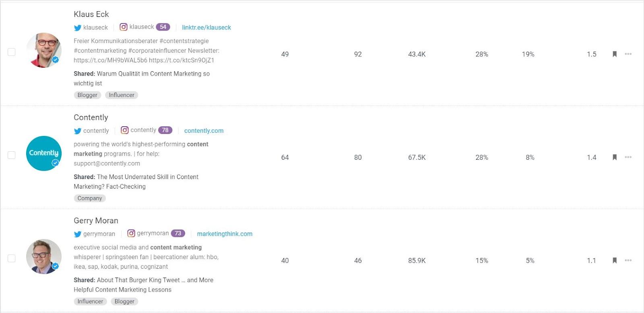Screen dimensions: 644x313
Task: Visit the linktr.ee/klauseck link
Action: pos(206,27)
